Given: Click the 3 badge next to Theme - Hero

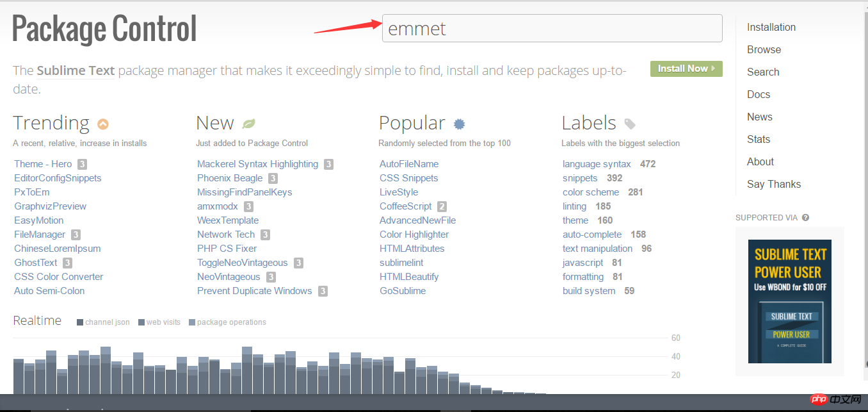Looking at the screenshot, I should click(x=82, y=164).
